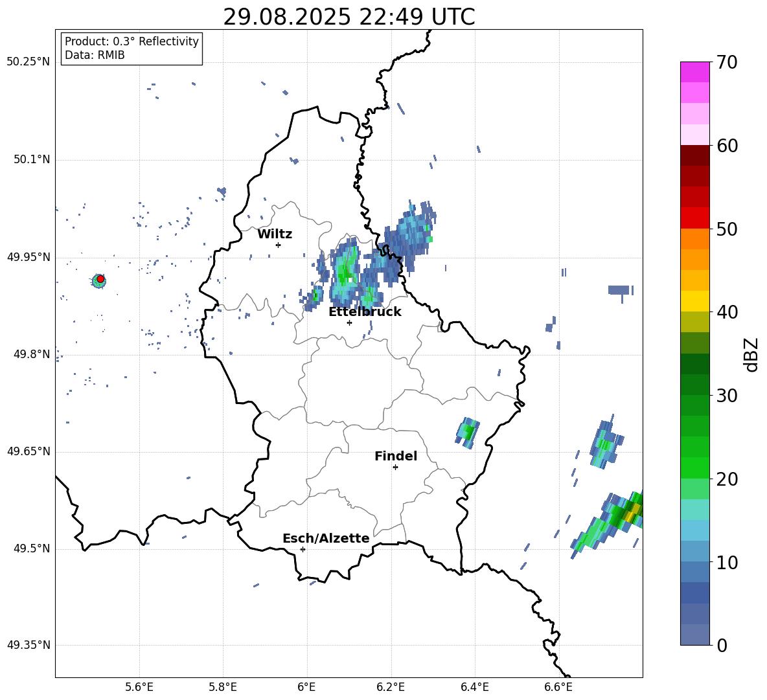
Task: Click the yellow-green storm core at right edge
Action: click(628, 512)
